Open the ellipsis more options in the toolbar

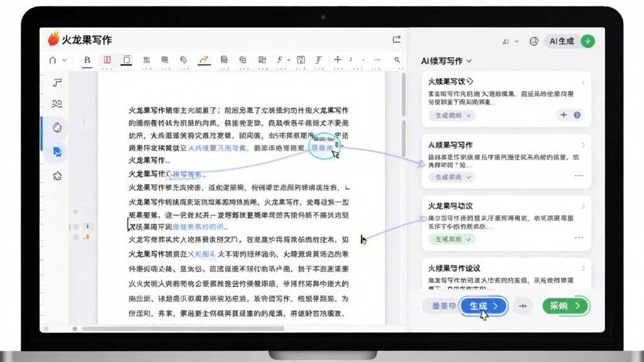[377, 60]
